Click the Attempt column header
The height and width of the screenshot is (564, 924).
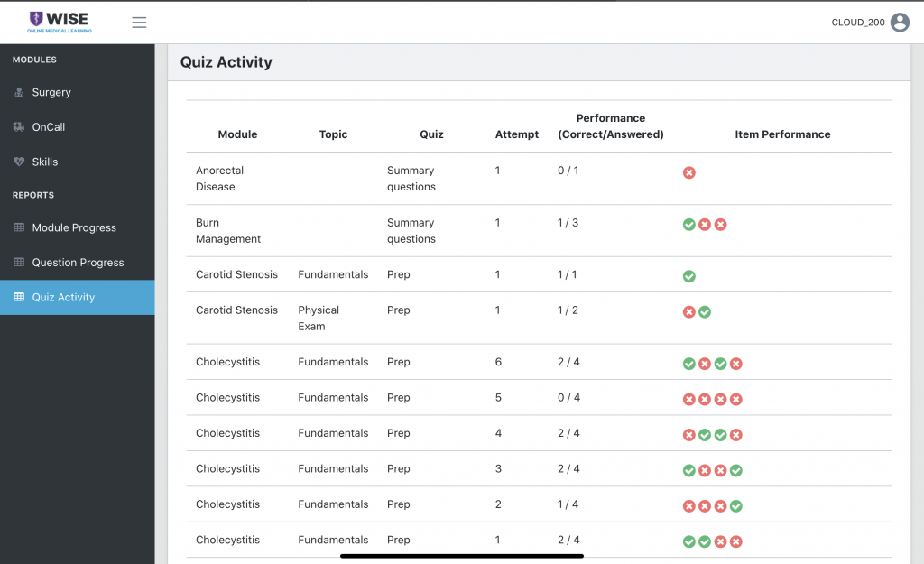[517, 134]
